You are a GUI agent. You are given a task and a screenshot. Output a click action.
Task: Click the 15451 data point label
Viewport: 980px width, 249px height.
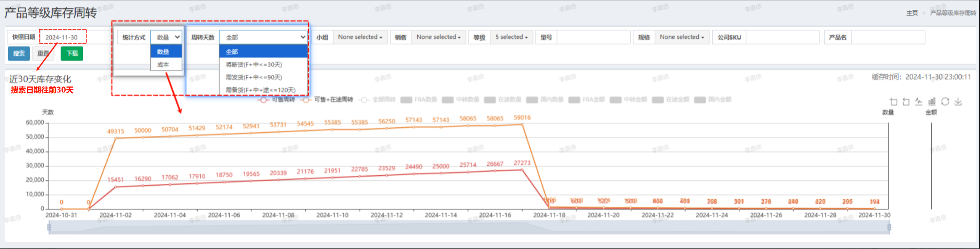point(116,179)
